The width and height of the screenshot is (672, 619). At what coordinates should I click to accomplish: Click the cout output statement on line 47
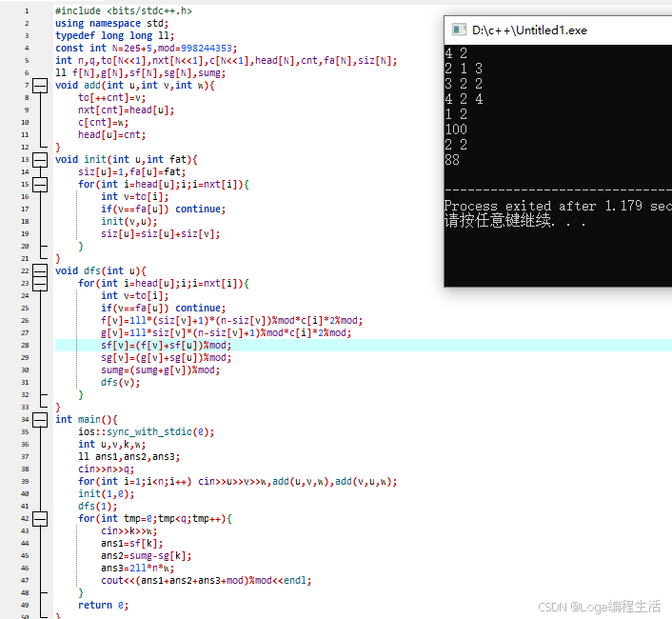[207, 581]
